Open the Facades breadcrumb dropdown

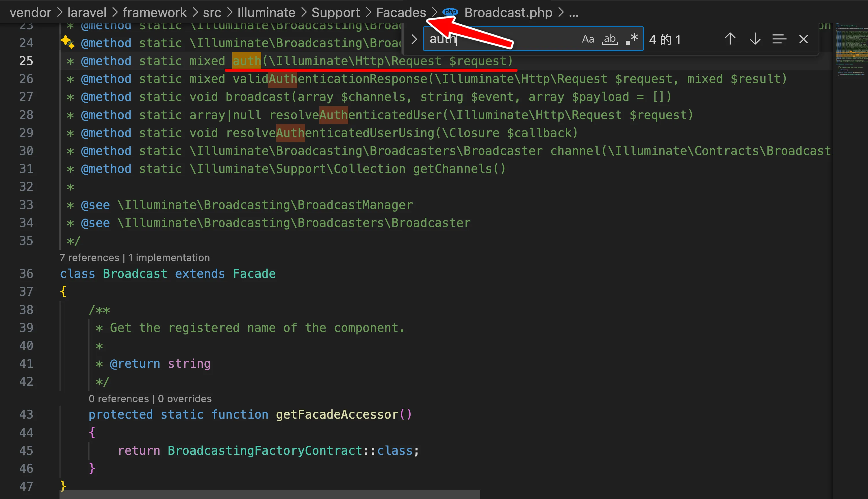(x=401, y=12)
